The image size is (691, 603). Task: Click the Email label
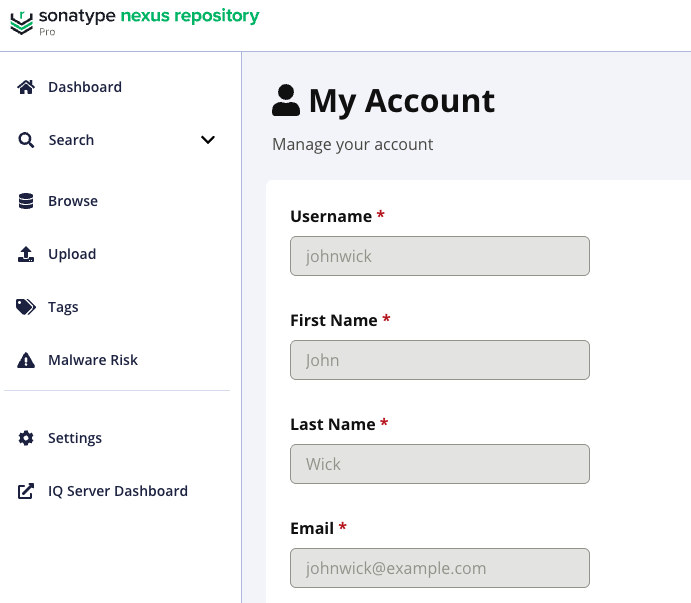coord(312,529)
